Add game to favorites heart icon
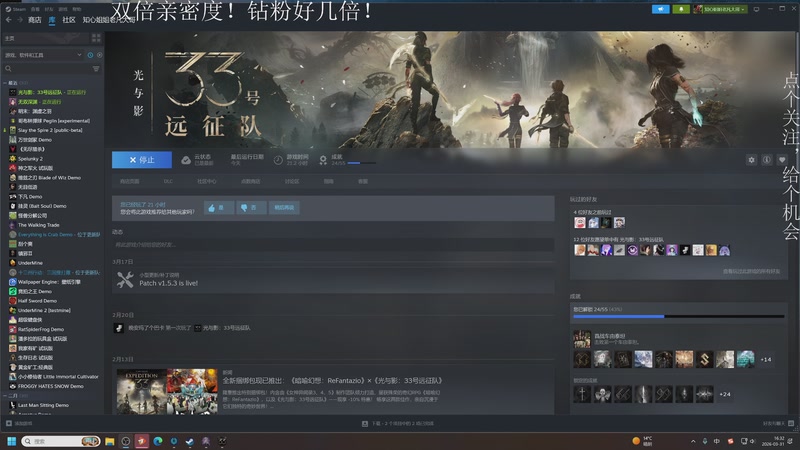The image size is (800, 450). tap(782, 160)
